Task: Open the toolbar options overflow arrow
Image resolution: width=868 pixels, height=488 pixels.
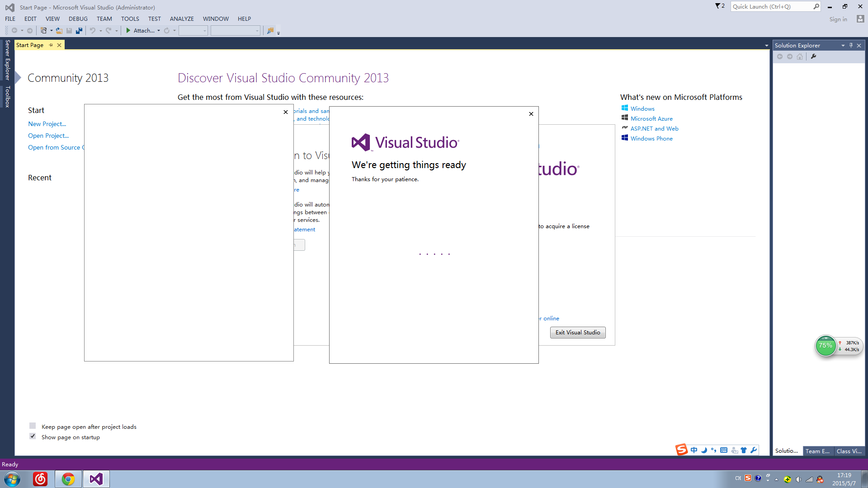Action: [278, 33]
